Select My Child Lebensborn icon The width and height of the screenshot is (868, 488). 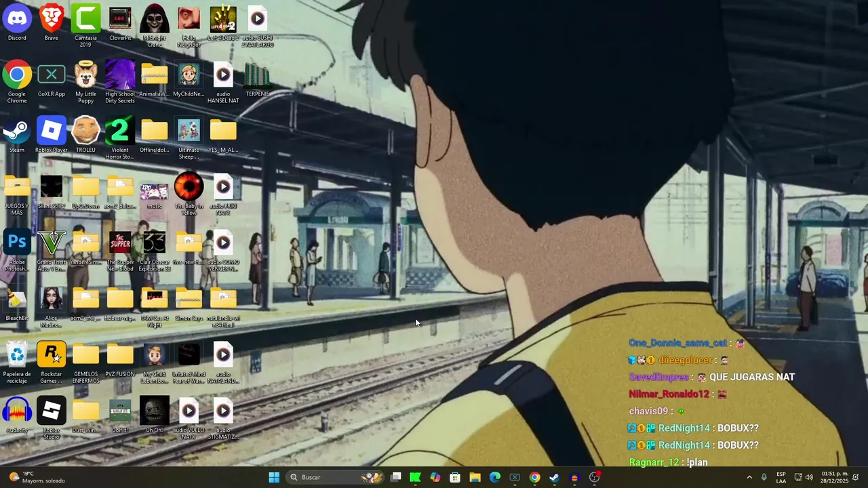(155, 363)
